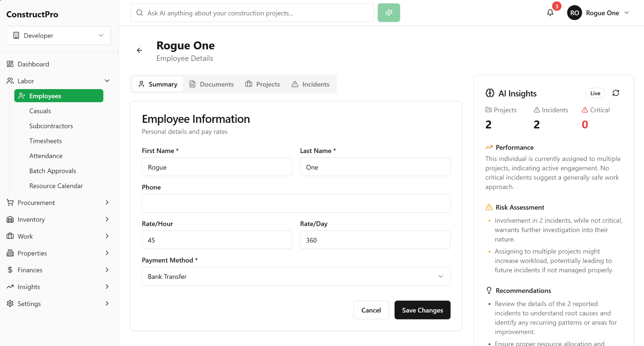Image resolution: width=644 pixels, height=346 pixels.
Task: Click the Dashboard grid icon
Action: tap(10, 64)
